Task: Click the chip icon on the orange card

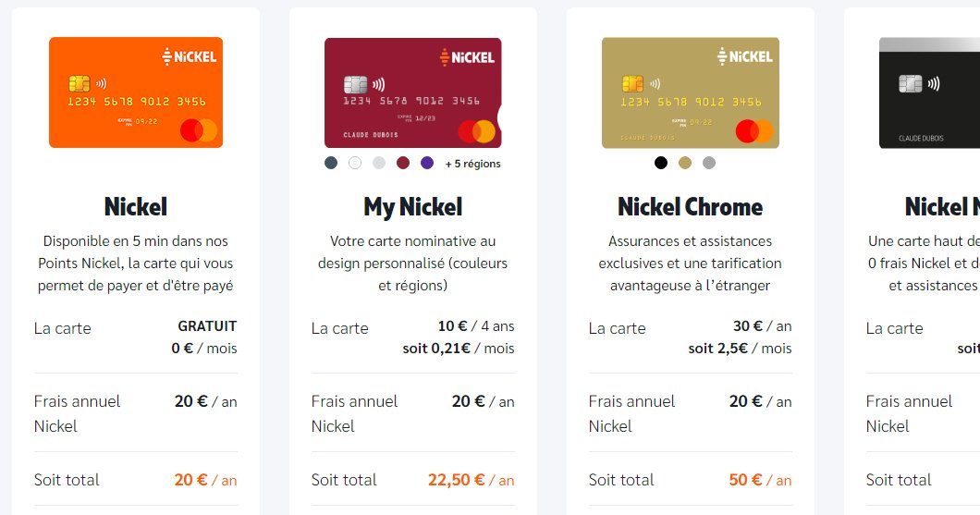Action: 78,83
